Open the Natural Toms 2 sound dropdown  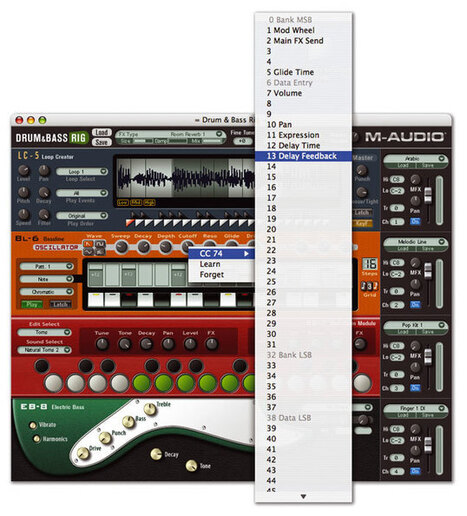44,350
